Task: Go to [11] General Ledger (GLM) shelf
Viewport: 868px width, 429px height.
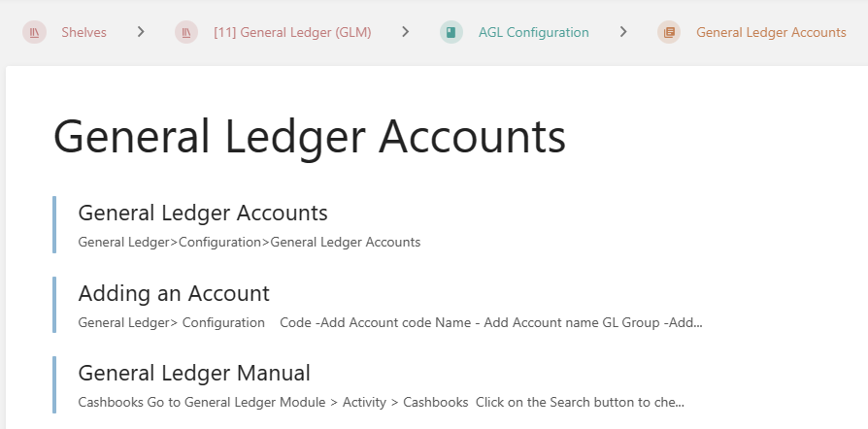Action: [292, 32]
